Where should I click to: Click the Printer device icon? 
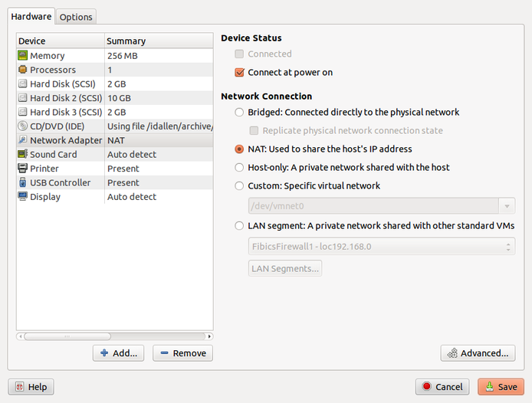(x=23, y=169)
